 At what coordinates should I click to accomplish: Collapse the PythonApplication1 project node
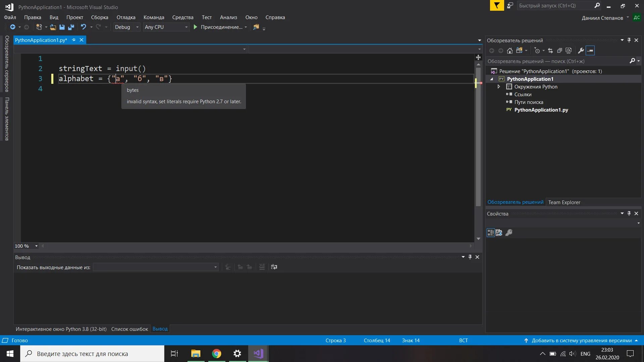click(x=492, y=79)
